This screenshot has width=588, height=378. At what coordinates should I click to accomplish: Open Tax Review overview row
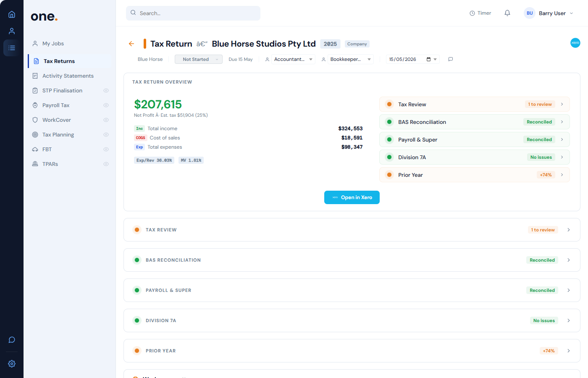475,104
